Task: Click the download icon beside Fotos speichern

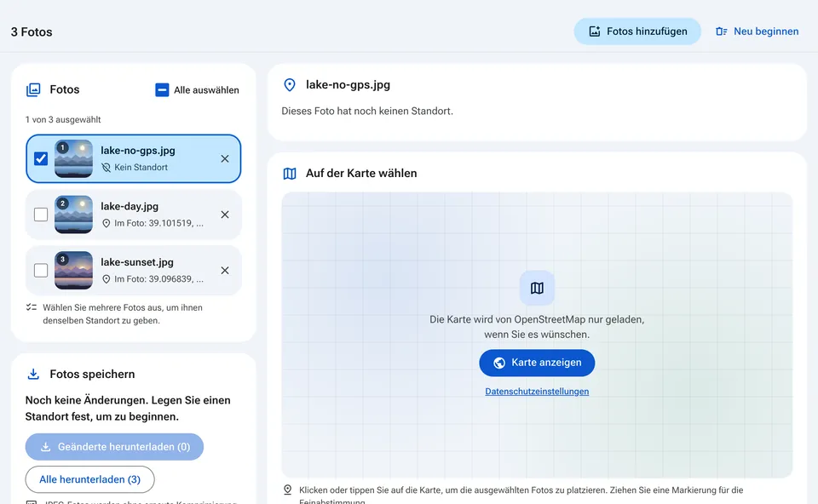Action: [x=33, y=375]
